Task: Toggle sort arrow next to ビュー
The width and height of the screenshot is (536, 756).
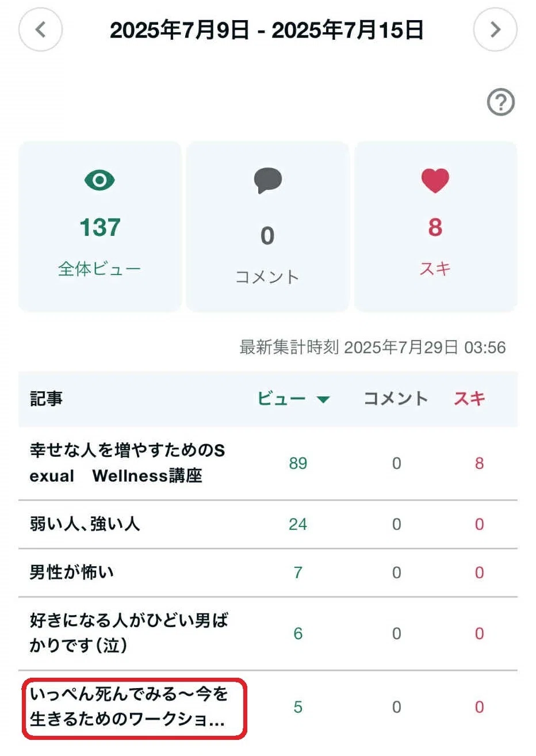Action: (323, 399)
